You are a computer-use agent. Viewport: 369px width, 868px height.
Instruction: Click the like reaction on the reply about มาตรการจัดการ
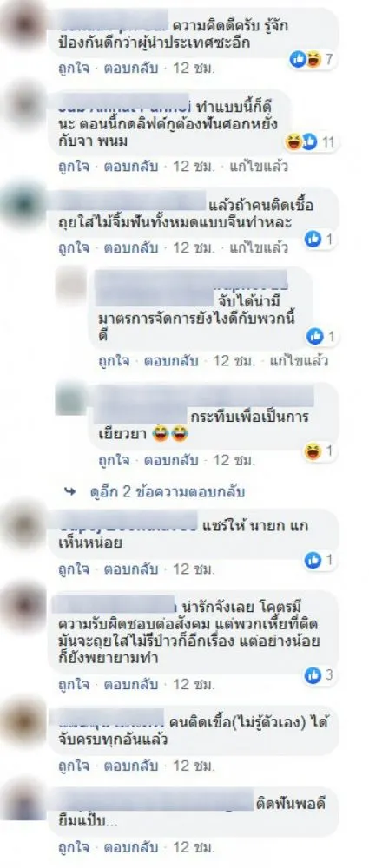(314, 335)
